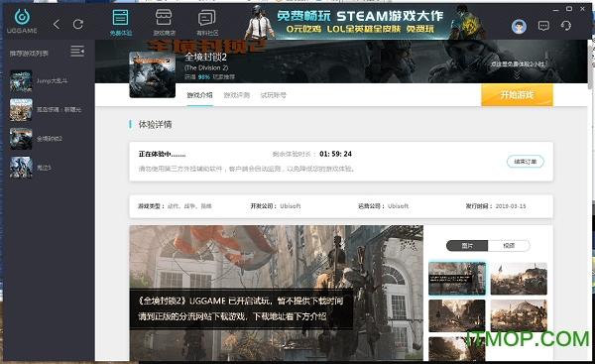Select 鬼泣5 in the games list
This screenshot has width=595, height=364.
(49, 168)
